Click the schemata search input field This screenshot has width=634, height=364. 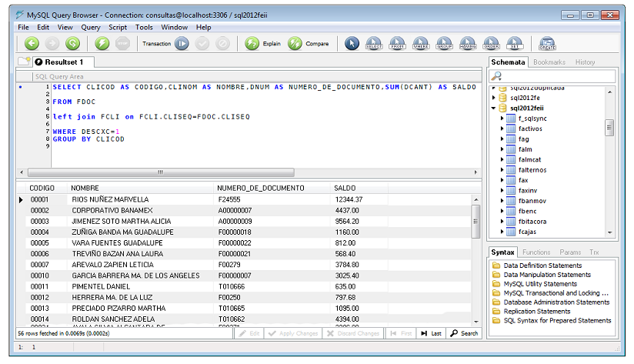click(552, 76)
